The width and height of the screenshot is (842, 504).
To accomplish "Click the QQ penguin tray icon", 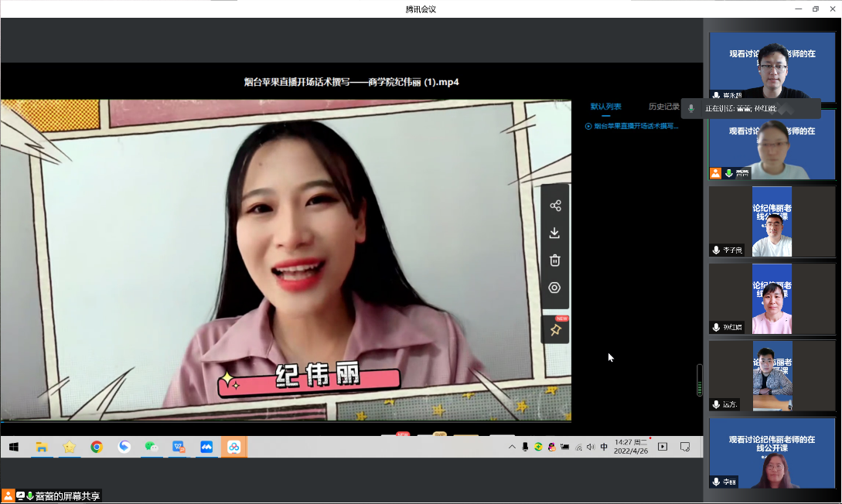I will pyautogui.click(x=551, y=447).
